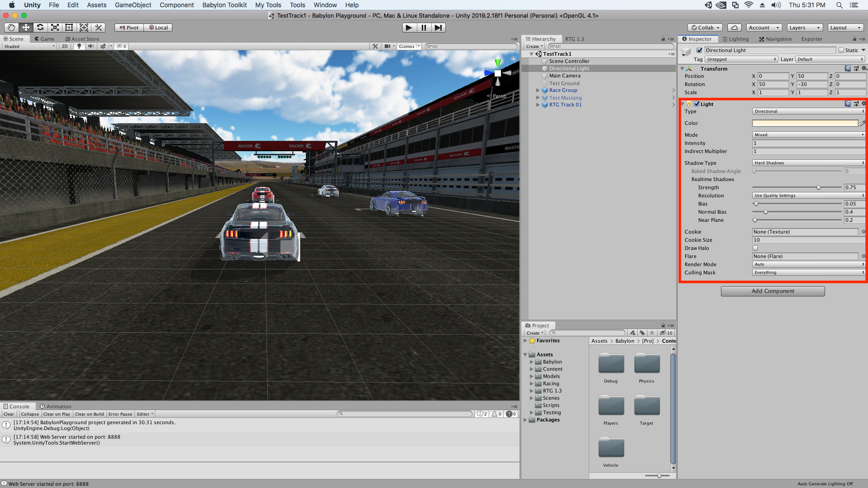Toggle the Static checkbox
This screenshot has width=868, height=488.
tap(841, 50)
